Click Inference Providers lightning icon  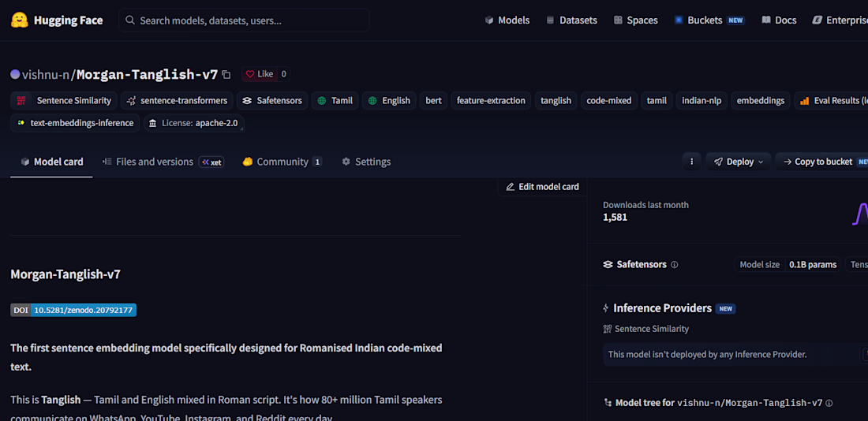click(x=605, y=308)
